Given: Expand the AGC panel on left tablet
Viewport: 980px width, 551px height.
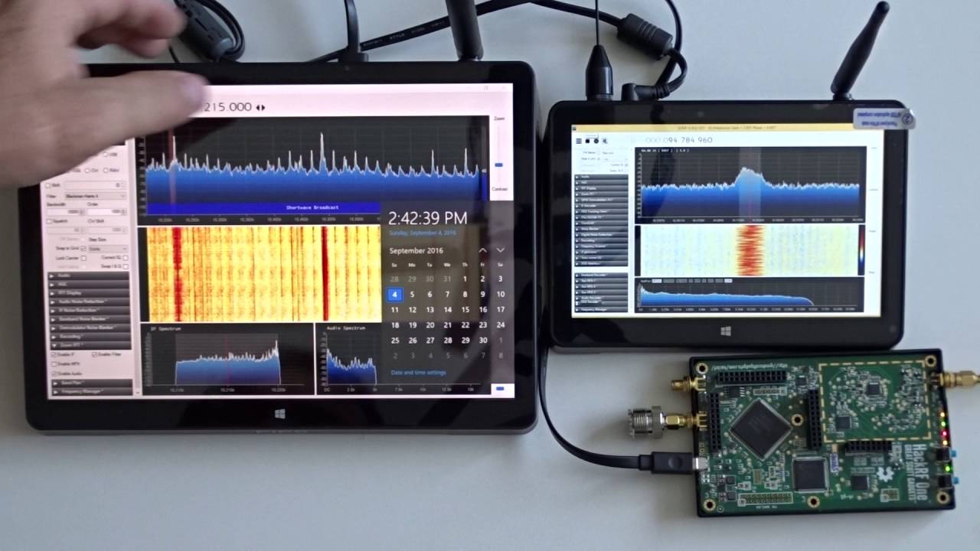Looking at the screenshot, I should click(x=87, y=284).
